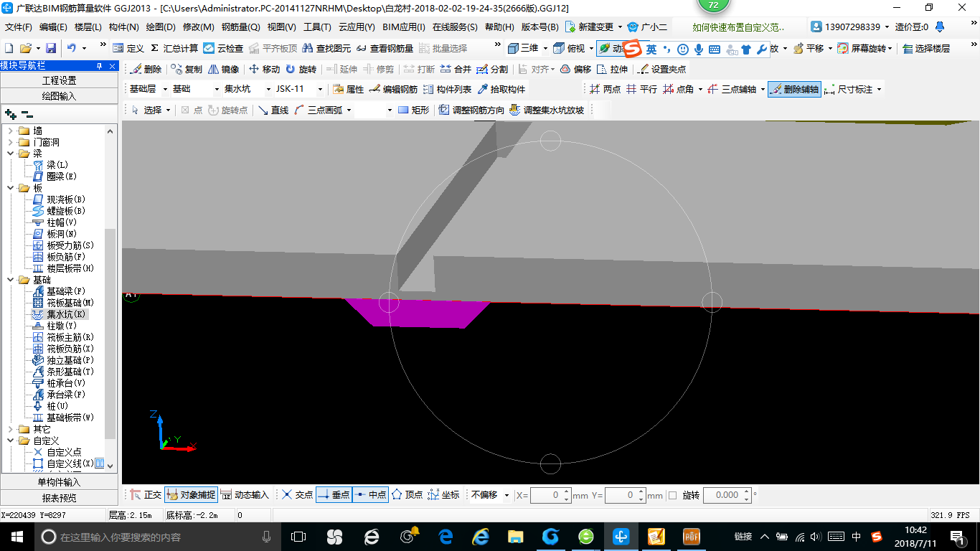Check the 旋转 checkbox

[x=672, y=495]
